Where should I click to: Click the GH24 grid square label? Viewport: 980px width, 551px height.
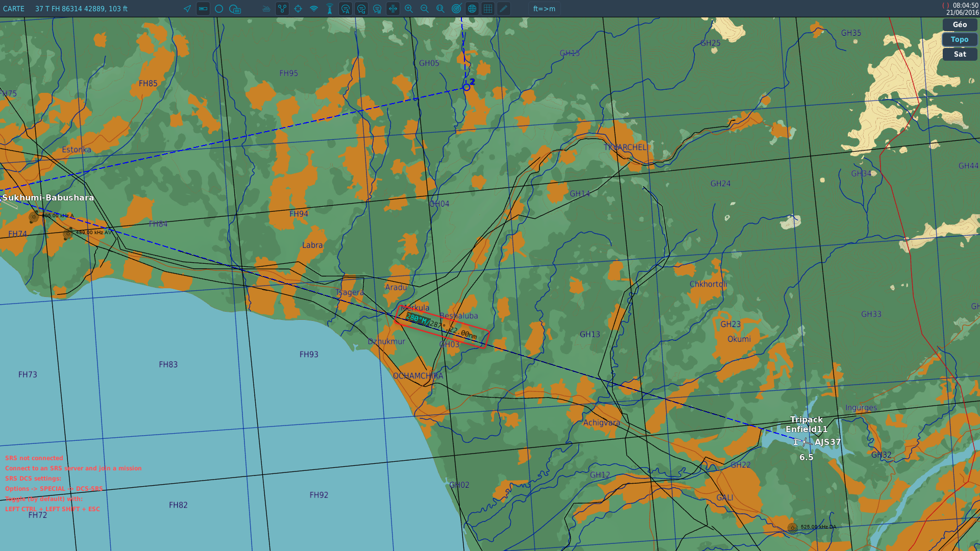coord(720,184)
